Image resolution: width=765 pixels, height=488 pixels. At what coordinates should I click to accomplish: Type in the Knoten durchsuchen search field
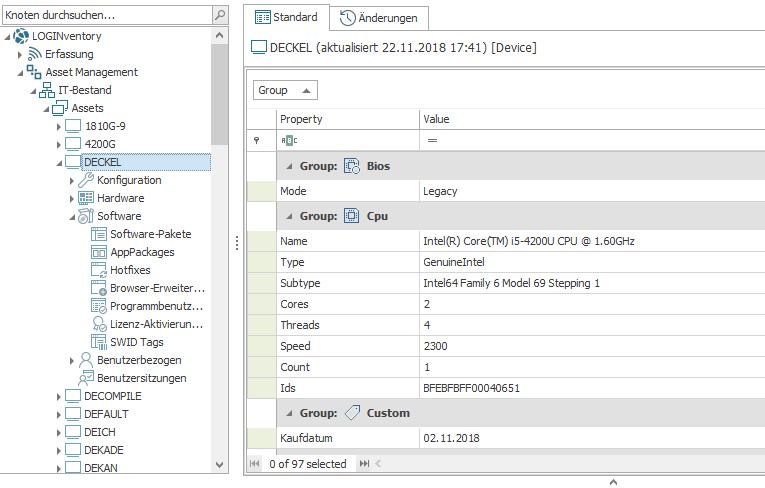[x=105, y=15]
